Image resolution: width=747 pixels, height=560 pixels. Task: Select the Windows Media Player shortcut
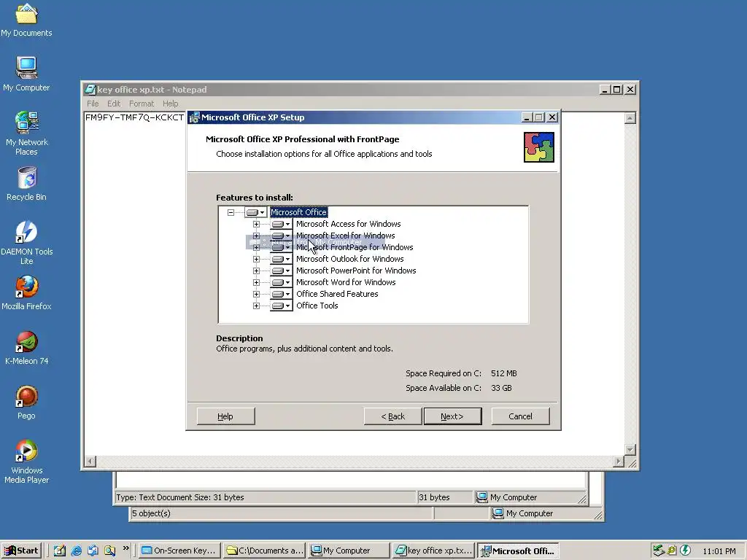27,462
